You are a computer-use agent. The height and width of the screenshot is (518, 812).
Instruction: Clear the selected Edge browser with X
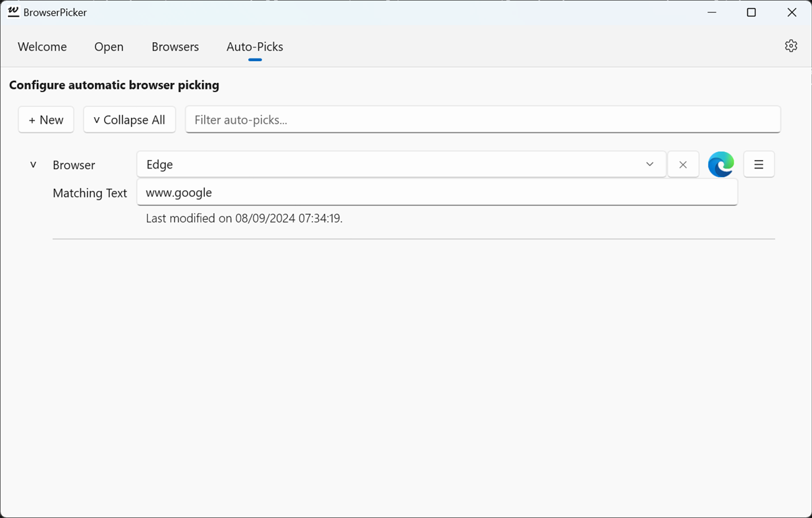tap(683, 165)
